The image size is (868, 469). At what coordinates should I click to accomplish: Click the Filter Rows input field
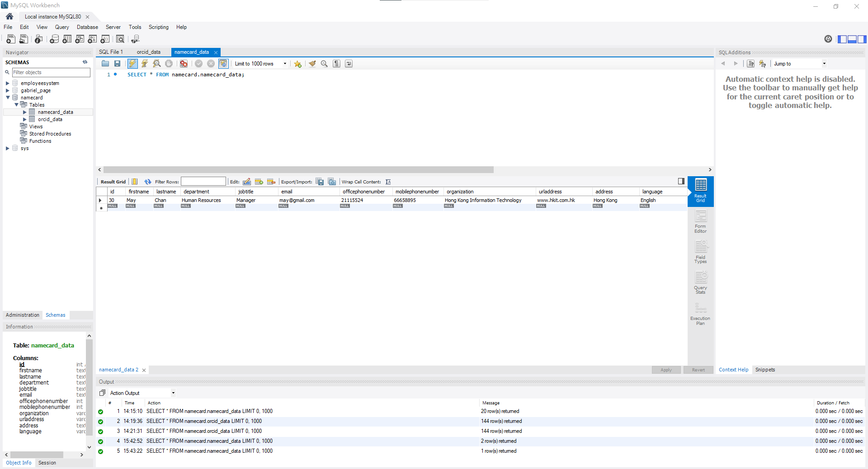point(203,181)
